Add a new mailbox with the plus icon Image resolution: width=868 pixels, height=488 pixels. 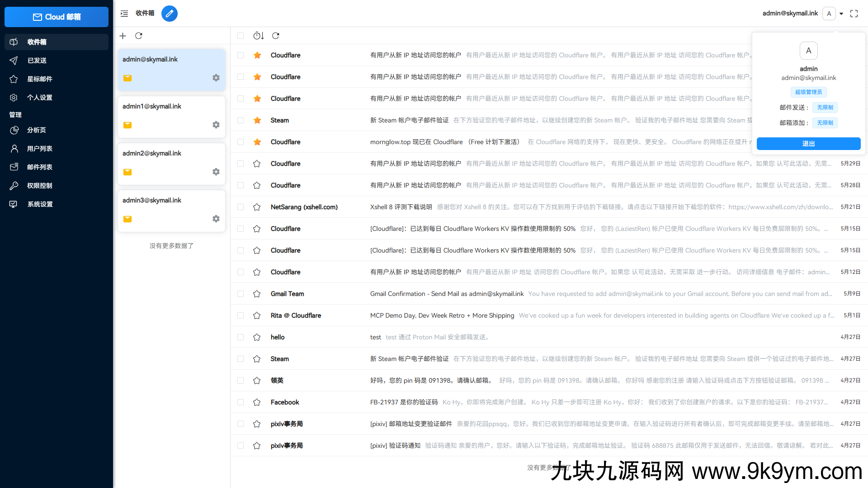point(123,36)
